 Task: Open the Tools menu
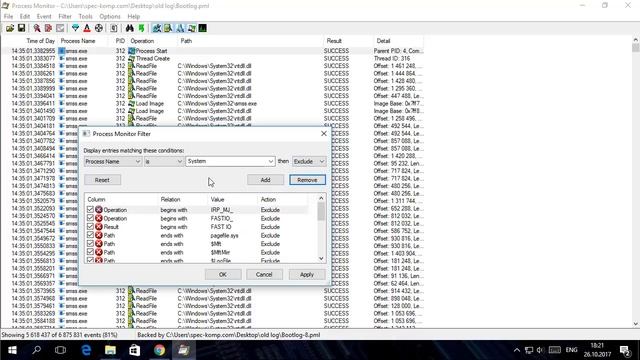(85, 16)
